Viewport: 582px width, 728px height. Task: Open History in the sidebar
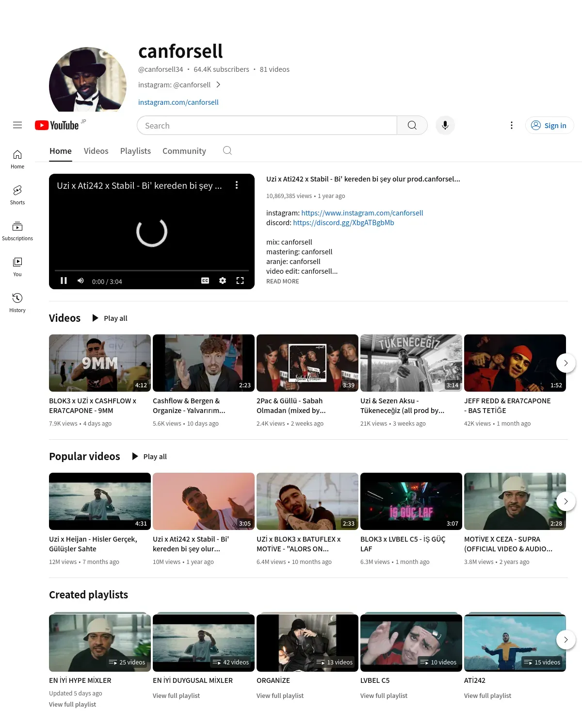point(17,303)
